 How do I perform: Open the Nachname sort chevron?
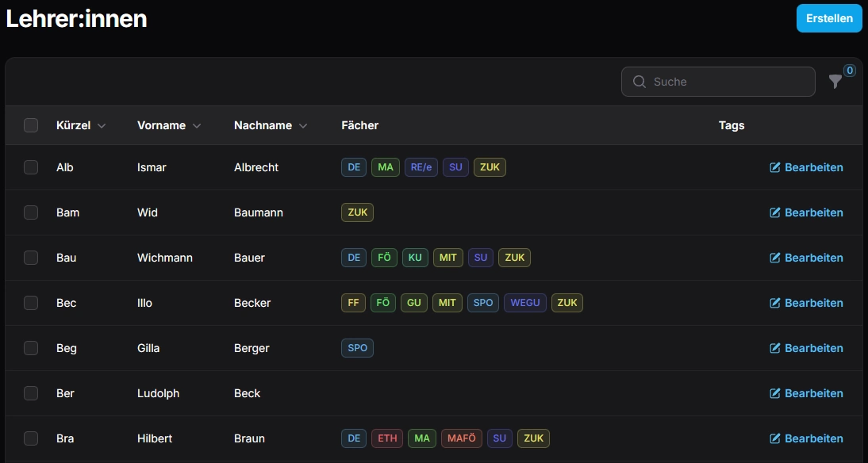(303, 126)
